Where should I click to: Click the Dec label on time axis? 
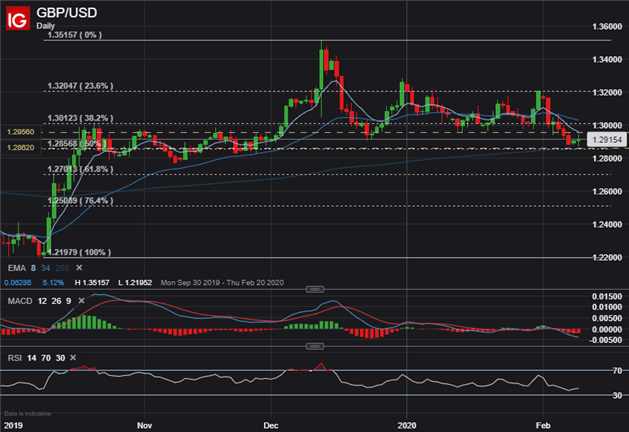tap(271, 425)
